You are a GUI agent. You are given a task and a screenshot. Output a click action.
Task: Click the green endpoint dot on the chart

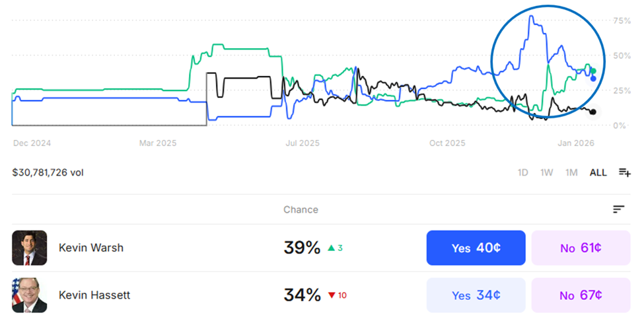pos(593,71)
